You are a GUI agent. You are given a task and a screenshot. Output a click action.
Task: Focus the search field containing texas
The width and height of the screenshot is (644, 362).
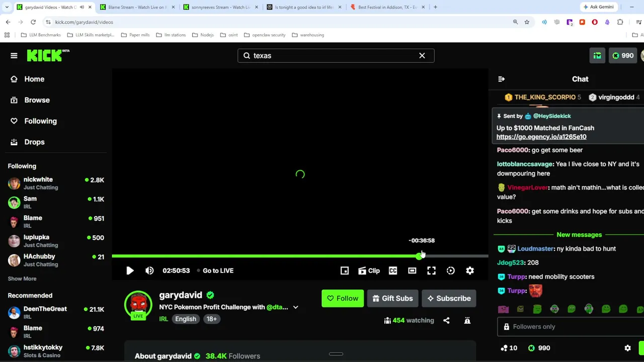point(336,55)
